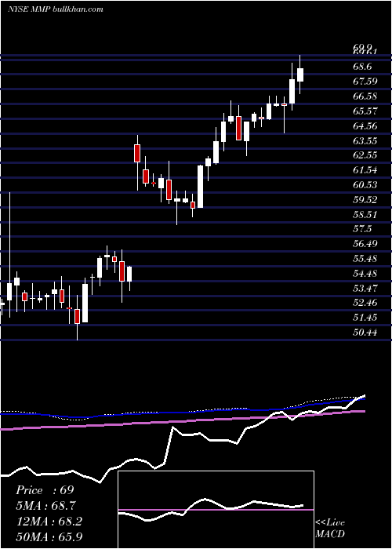
Task: Select the 67.59 price axis label
Action: [365, 82]
